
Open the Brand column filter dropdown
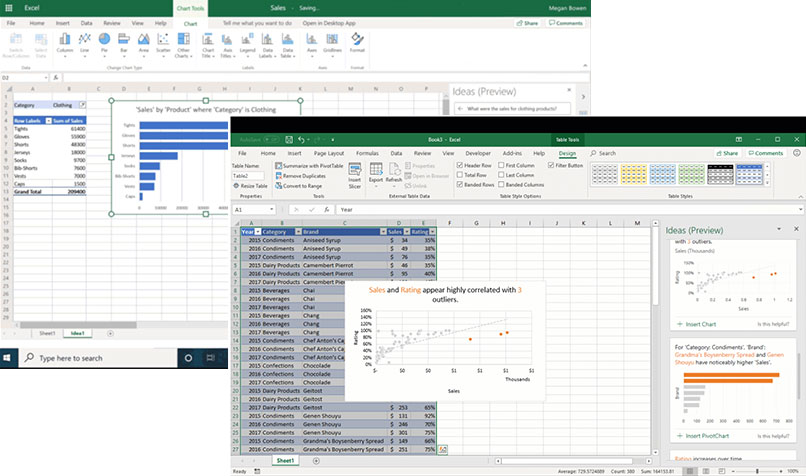383,232
